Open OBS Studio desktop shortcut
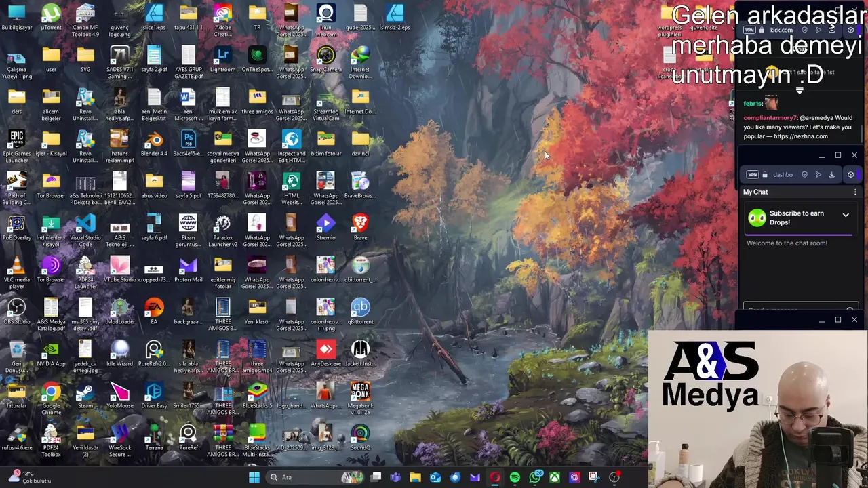This screenshot has width=868, height=488. [16, 312]
